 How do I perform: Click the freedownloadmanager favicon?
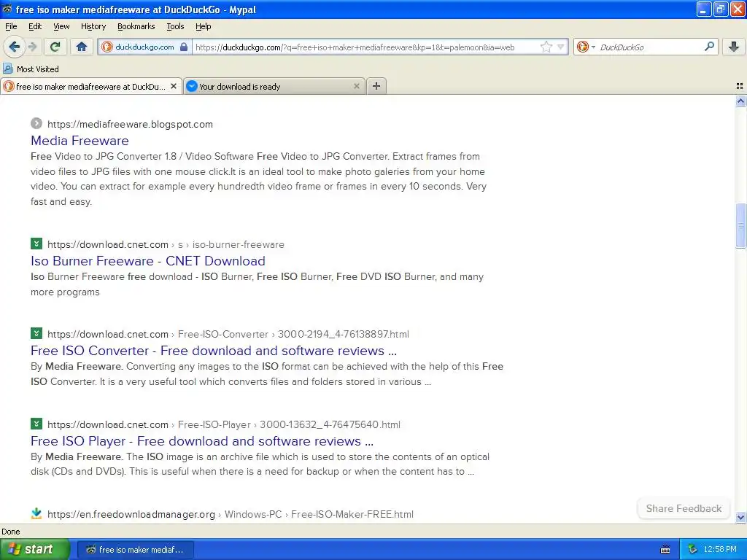(36, 513)
